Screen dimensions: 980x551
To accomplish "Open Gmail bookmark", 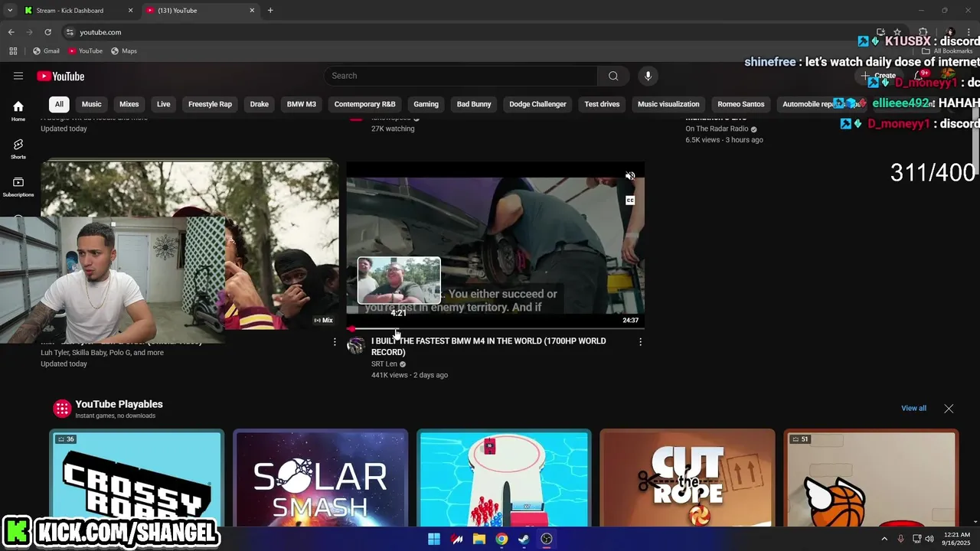I will pyautogui.click(x=46, y=51).
